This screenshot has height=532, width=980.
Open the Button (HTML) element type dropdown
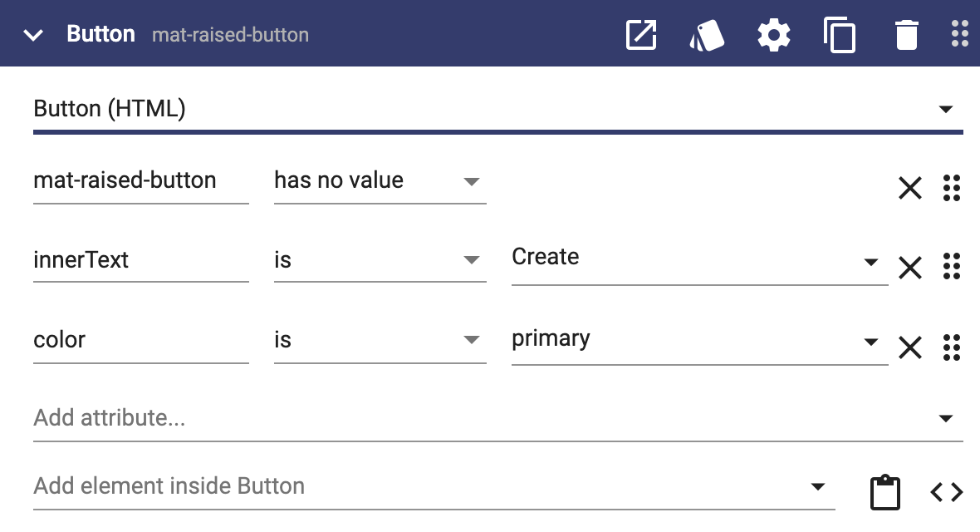click(x=497, y=111)
